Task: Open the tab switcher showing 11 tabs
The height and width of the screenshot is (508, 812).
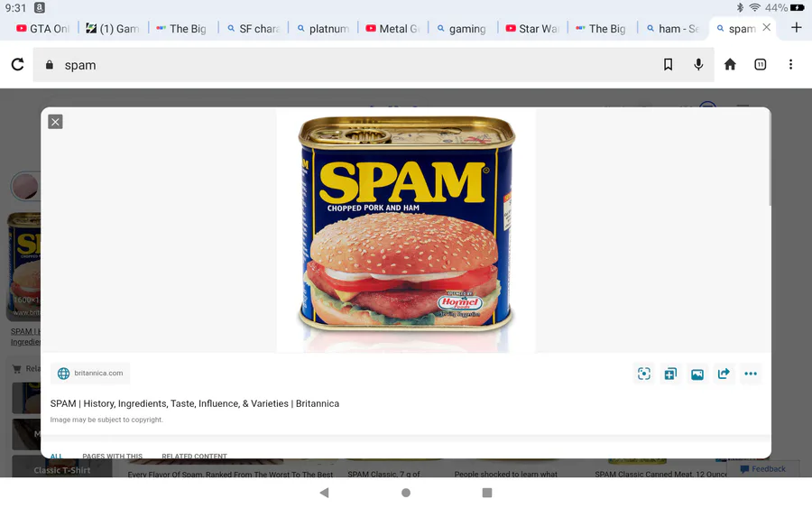Action: tap(760, 64)
